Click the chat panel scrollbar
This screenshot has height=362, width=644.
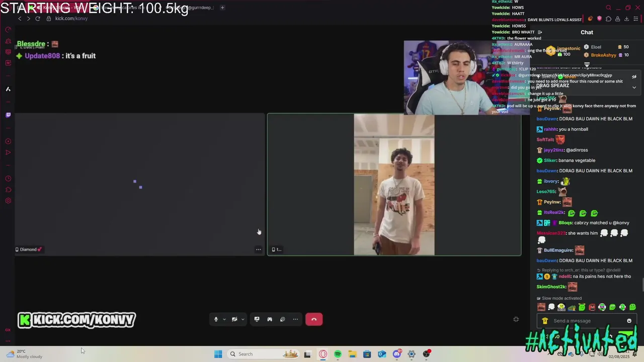point(642,284)
